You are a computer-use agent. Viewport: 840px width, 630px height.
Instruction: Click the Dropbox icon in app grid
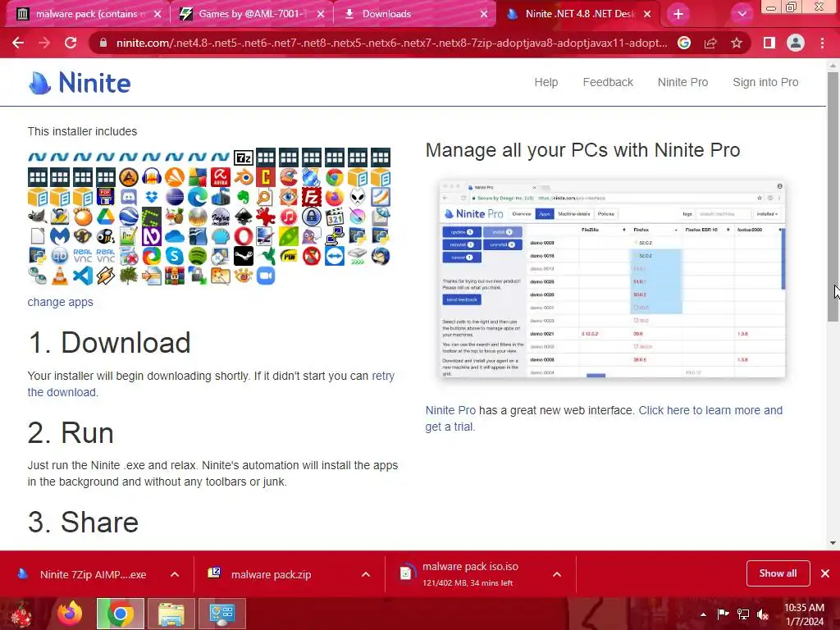click(x=152, y=197)
